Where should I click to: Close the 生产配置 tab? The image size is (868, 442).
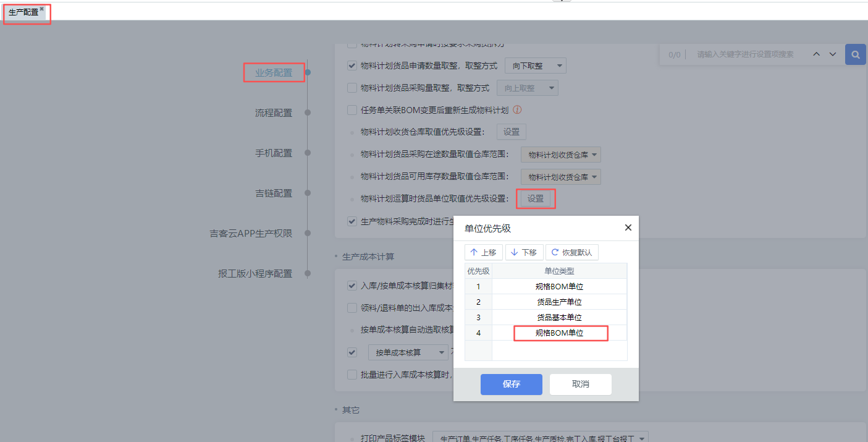42,9
